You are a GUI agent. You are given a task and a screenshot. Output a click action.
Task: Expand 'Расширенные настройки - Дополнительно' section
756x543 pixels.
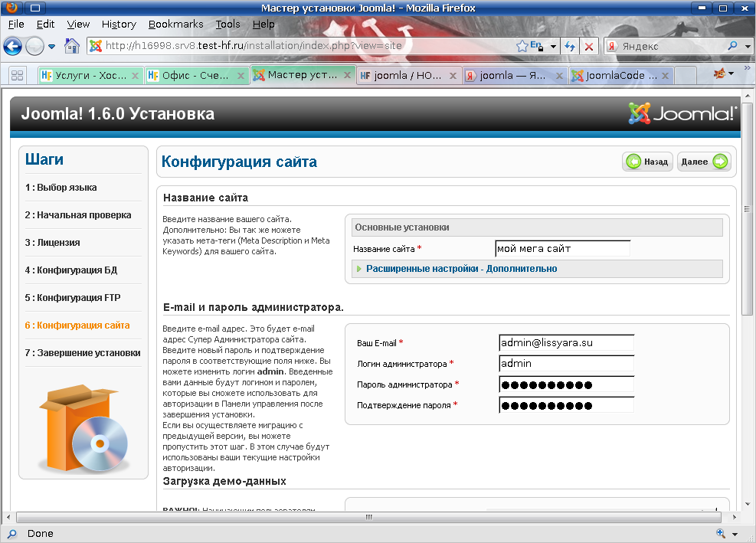(461, 269)
